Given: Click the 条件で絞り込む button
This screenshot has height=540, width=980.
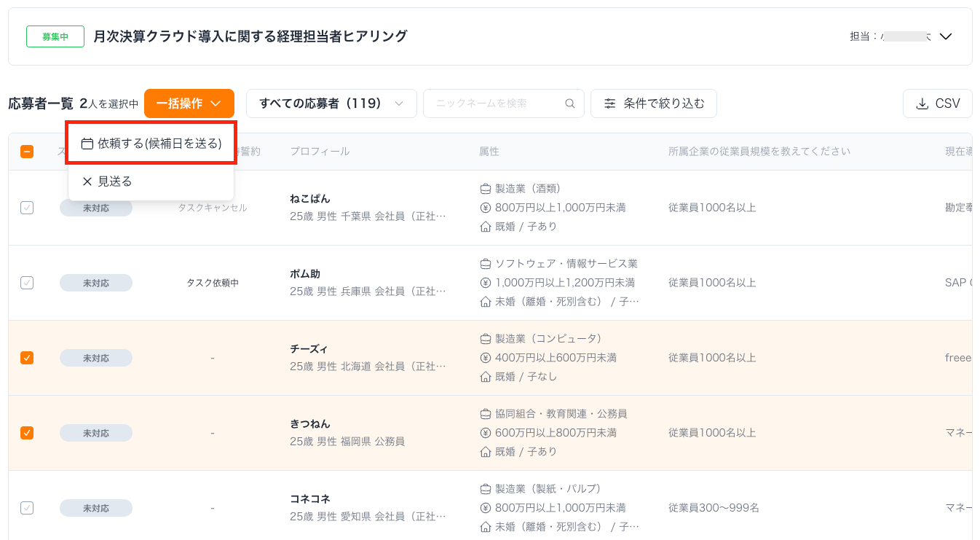Looking at the screenshot, I should coord(653,103).
